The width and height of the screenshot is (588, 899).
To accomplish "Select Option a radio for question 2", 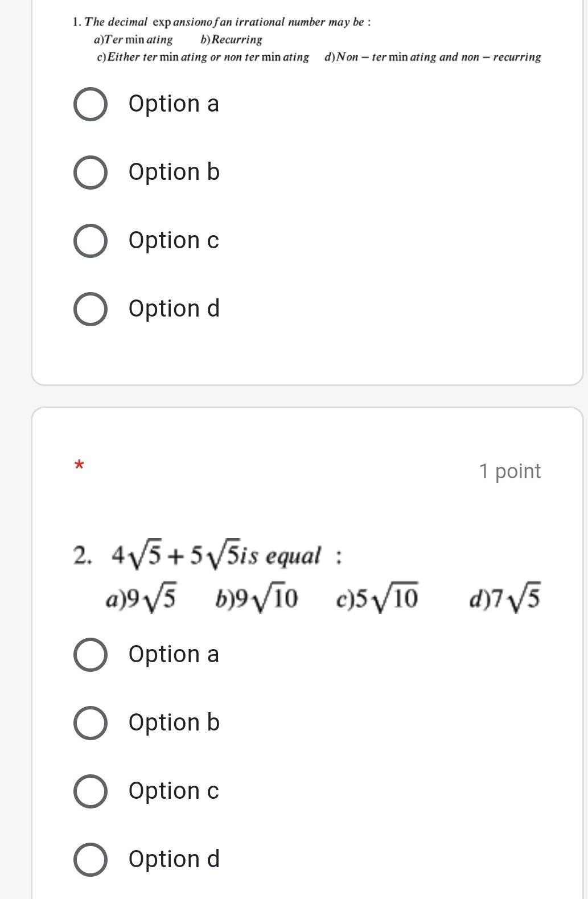I will pos(91,655).
